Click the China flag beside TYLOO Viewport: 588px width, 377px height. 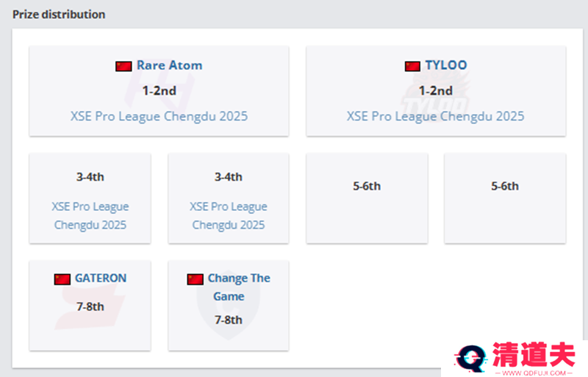click(x=412, y=66)
